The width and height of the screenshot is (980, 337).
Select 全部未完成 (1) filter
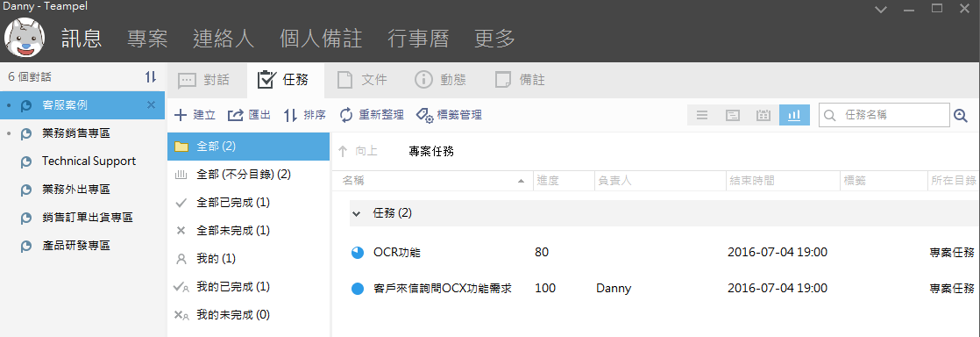[249, 230]
